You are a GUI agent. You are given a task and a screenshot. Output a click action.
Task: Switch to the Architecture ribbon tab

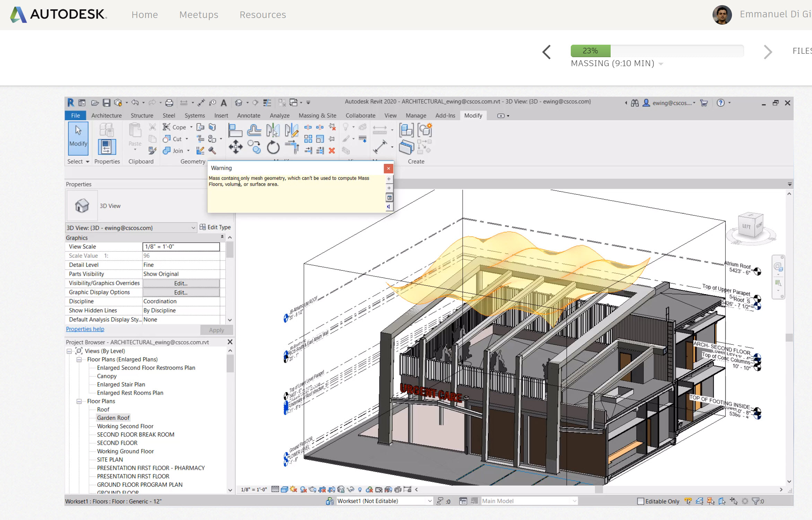pyautogui.click(x=106, y=115)
